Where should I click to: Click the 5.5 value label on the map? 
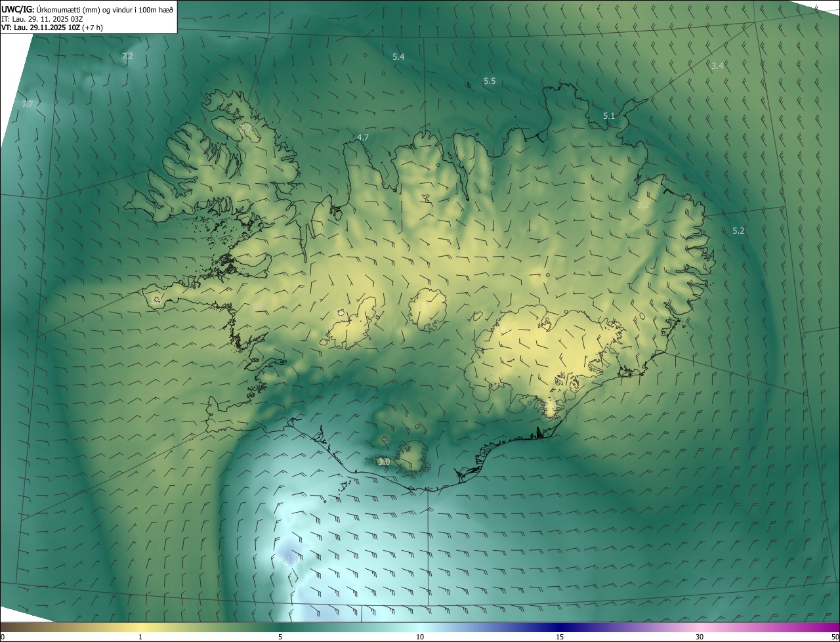coord(490,81)
